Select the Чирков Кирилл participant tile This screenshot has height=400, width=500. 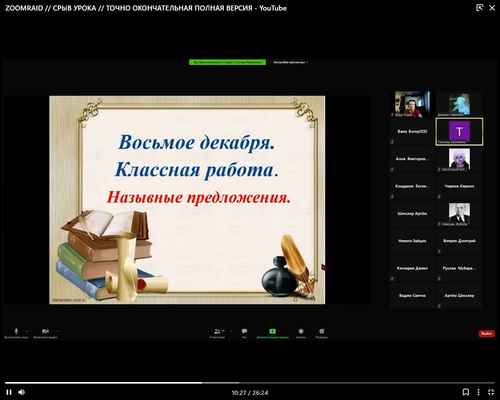pyautogui.click(x=459, y=186)
